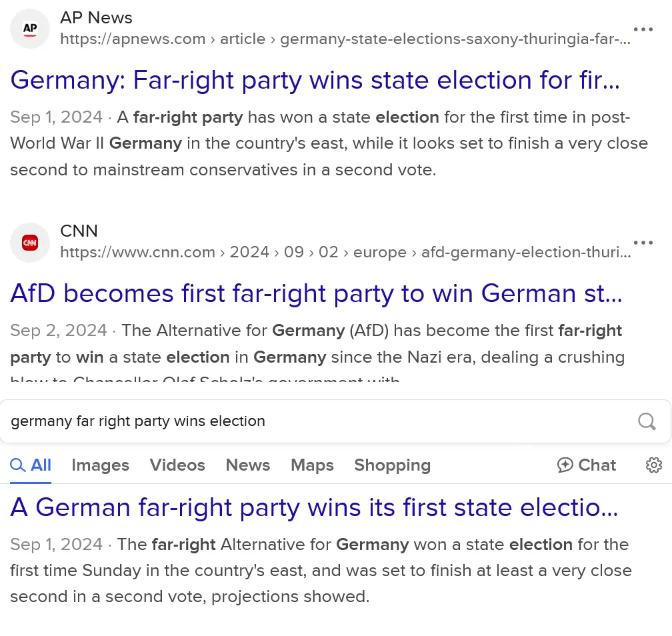The width and height of the screenshot is (672, 636).
Task: Open three-dot menu for CNN result
Action: (643, 243)
